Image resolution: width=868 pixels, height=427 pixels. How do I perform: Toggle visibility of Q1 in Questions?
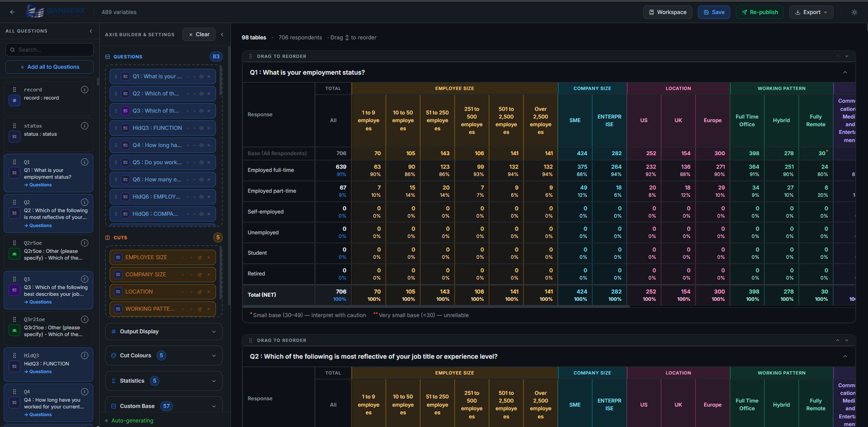[x=201, y=76]
